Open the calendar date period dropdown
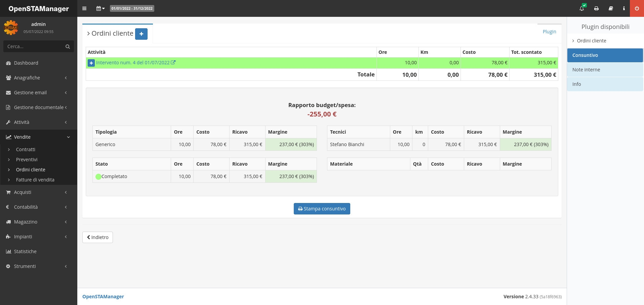 pyautogui.click(x=100, y=8)
